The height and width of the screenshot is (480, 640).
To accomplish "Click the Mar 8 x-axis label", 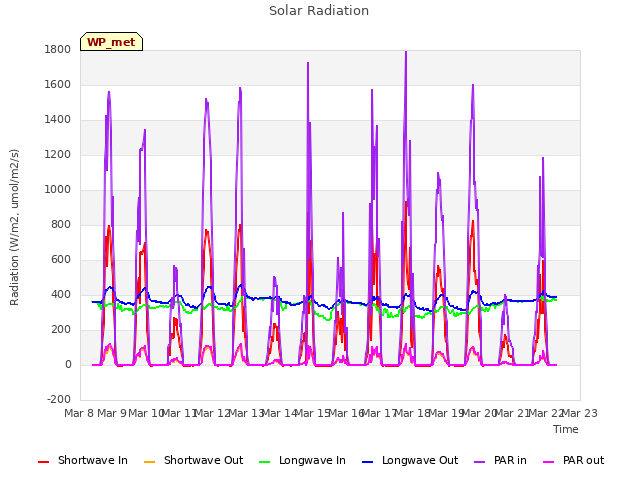I will (x=79, y=413).
